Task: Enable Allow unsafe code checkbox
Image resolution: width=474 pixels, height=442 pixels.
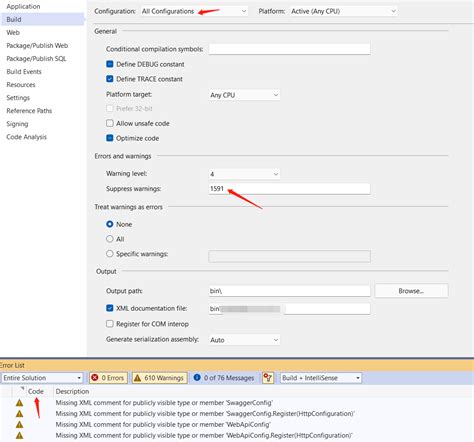Action: pyautogui.click(x=110, y=123)
